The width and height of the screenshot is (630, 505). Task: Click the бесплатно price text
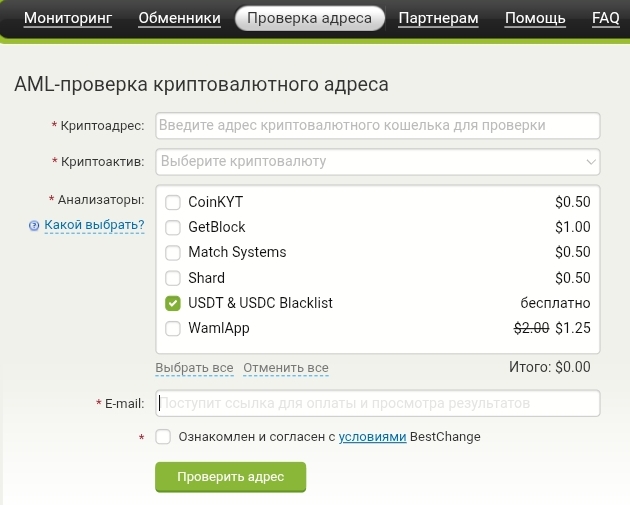tap(555, 303)
